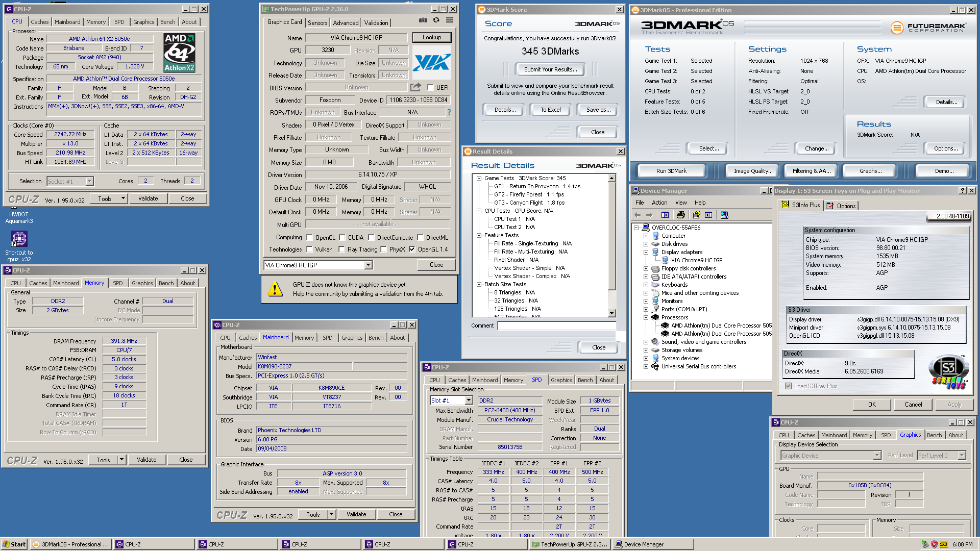Click the scroll-down arrow in Result Details list
This screenshot has width=980, height=551.
click(612, 313)
